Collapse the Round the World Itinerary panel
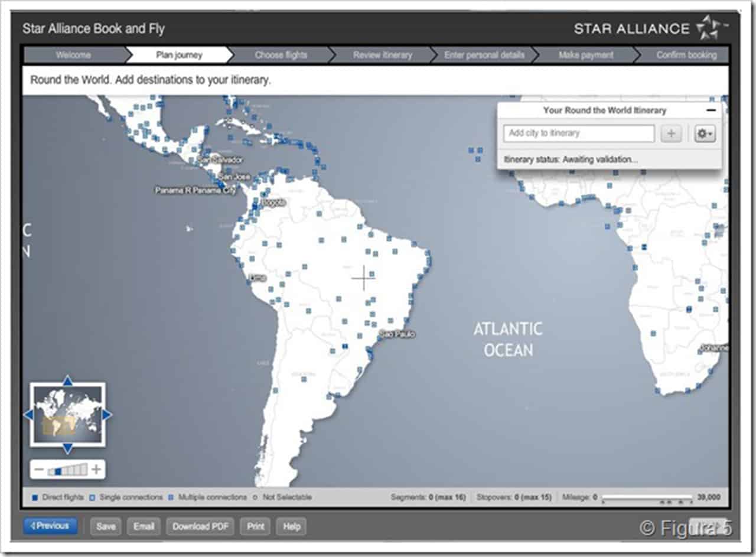Viewport: 756px width, 557px height. tap(711, 110)
